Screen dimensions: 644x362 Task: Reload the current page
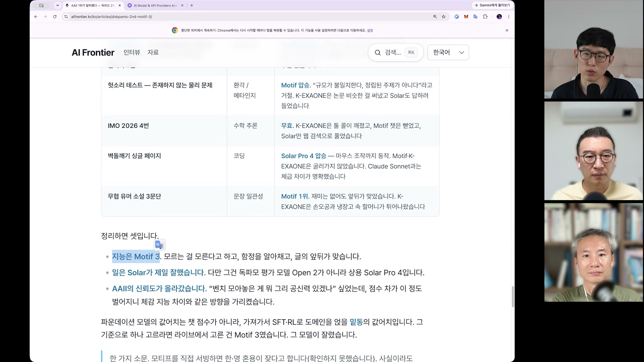click(x=55, y=16)
